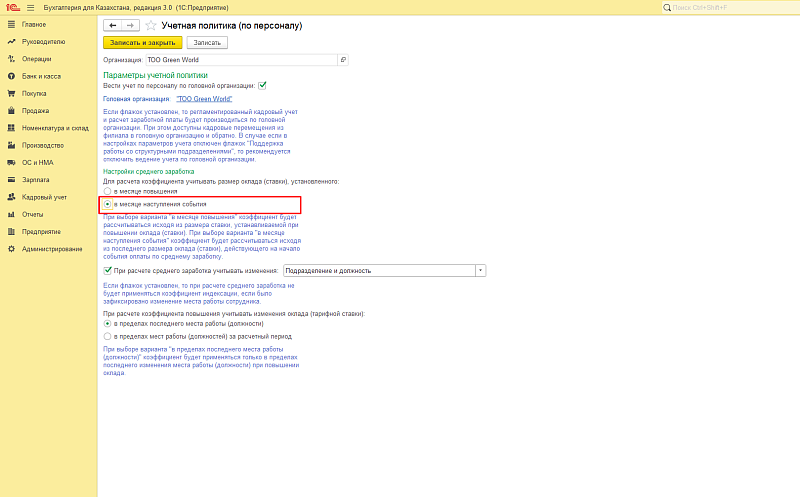This screenshot has width=800, height=497.
Task: Go back with the left arrow
Action: tap(112, 24)
